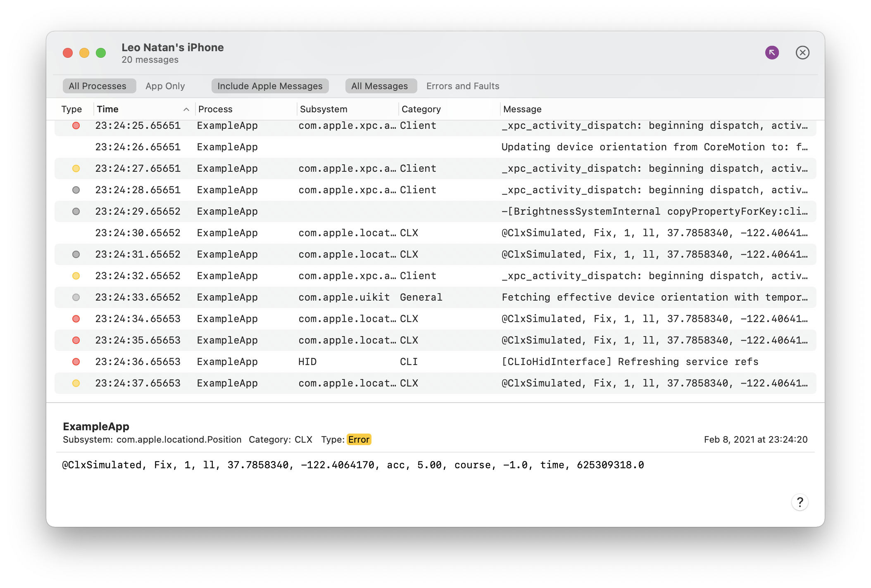The height and width of the screenshot is (588, 871).
Task: Click the Category column header
Action: click(421, 109)
